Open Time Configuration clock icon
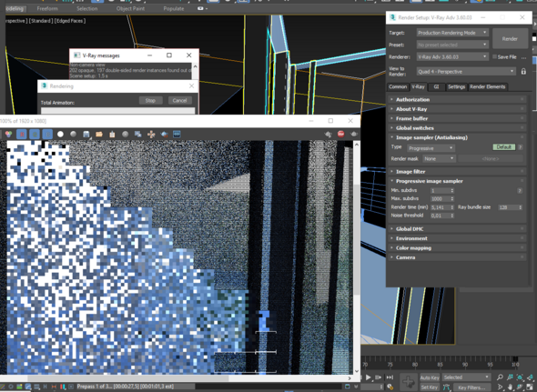Image resolution: width=537 pixels, height=392 pixels. (x=390, y=387)
